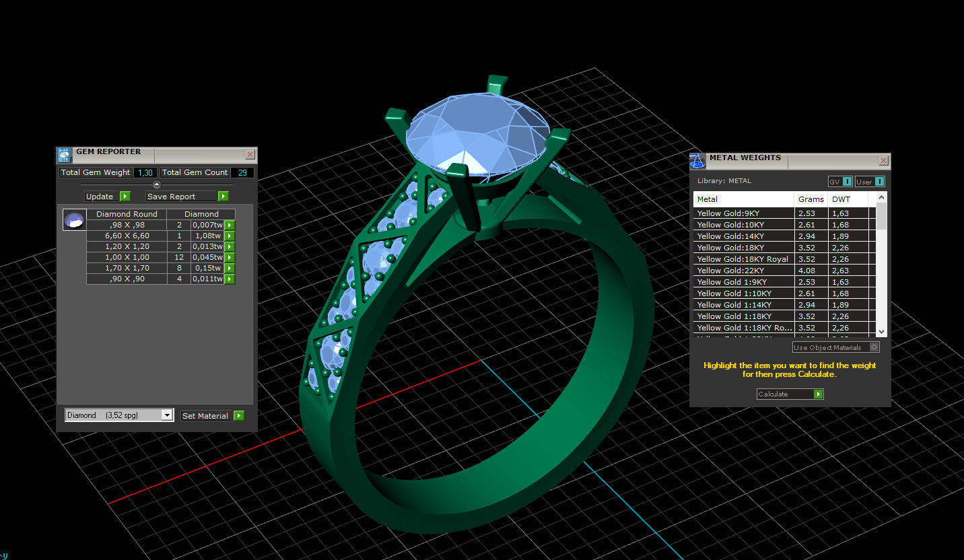Close the Metal Weights panel
This screenshot has height=560, width=964.
point(883,161)
